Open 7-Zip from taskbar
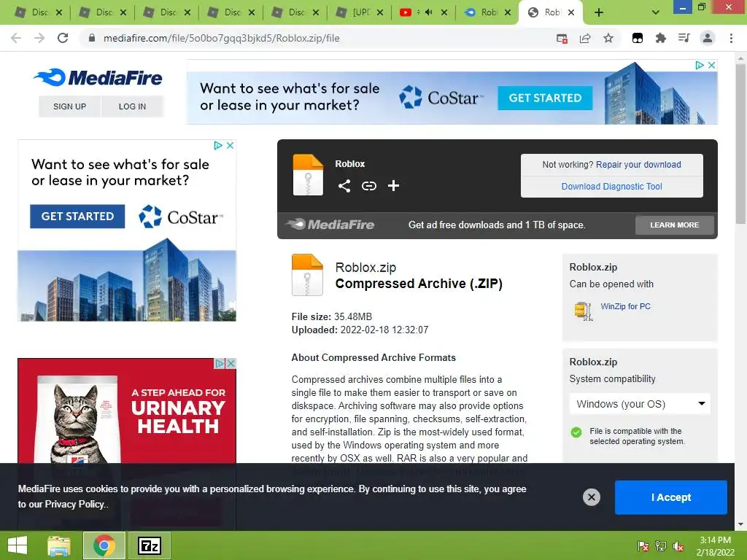 [x=150, y=545]
